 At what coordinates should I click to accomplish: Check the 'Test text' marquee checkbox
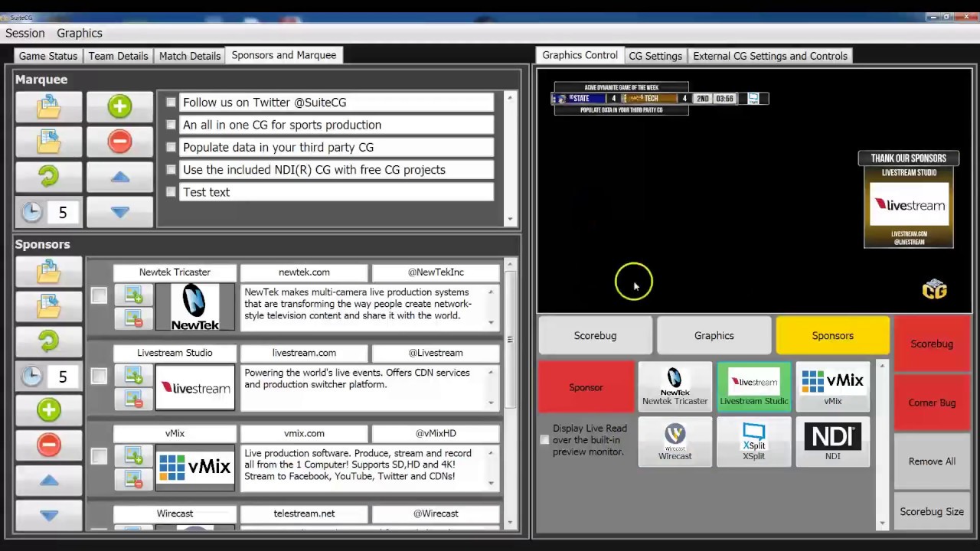[x=171, y=191]
